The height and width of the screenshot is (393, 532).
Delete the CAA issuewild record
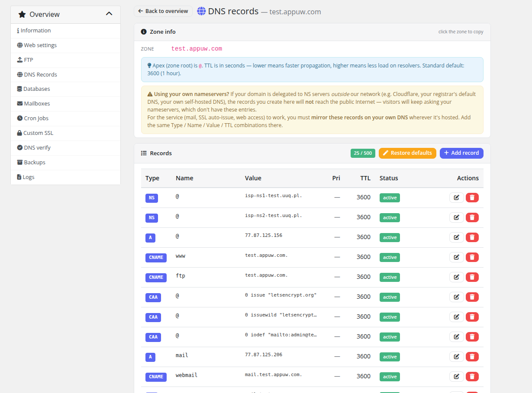pos(472,317)
